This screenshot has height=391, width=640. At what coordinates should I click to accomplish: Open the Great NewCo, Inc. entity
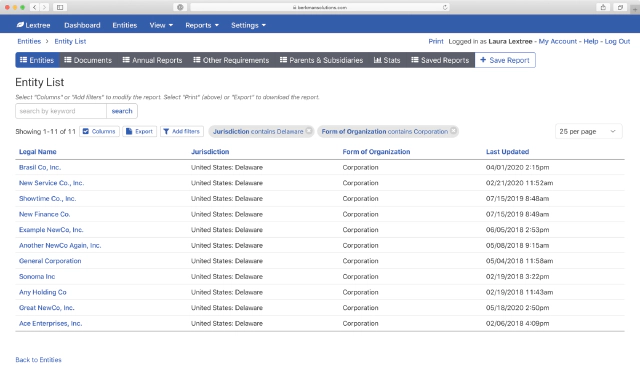coord(47,308)
